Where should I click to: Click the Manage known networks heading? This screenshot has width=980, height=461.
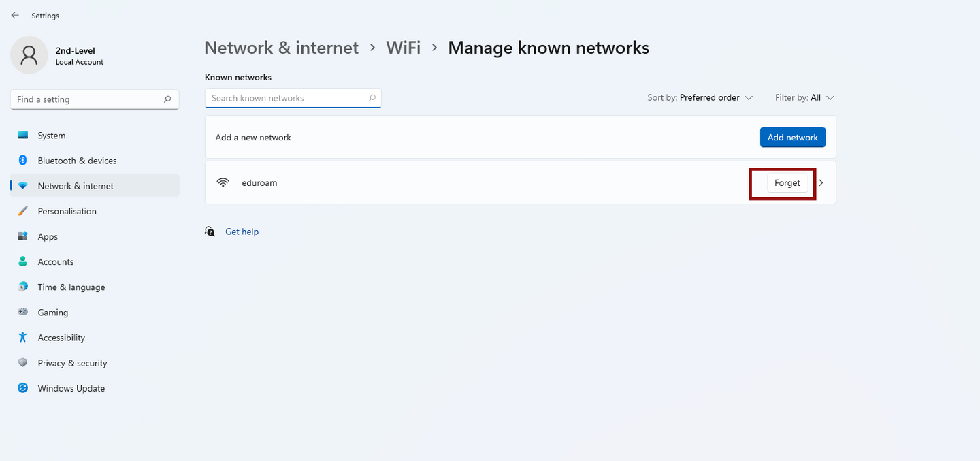549,48
